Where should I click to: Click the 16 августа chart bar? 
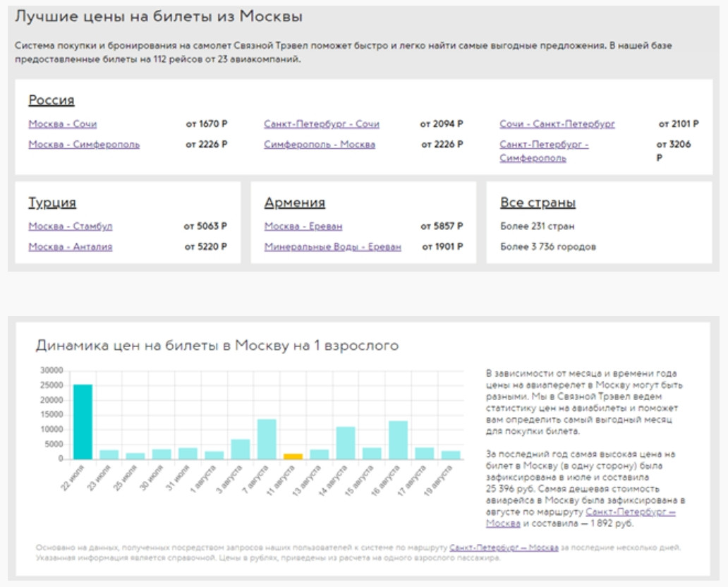398,440
